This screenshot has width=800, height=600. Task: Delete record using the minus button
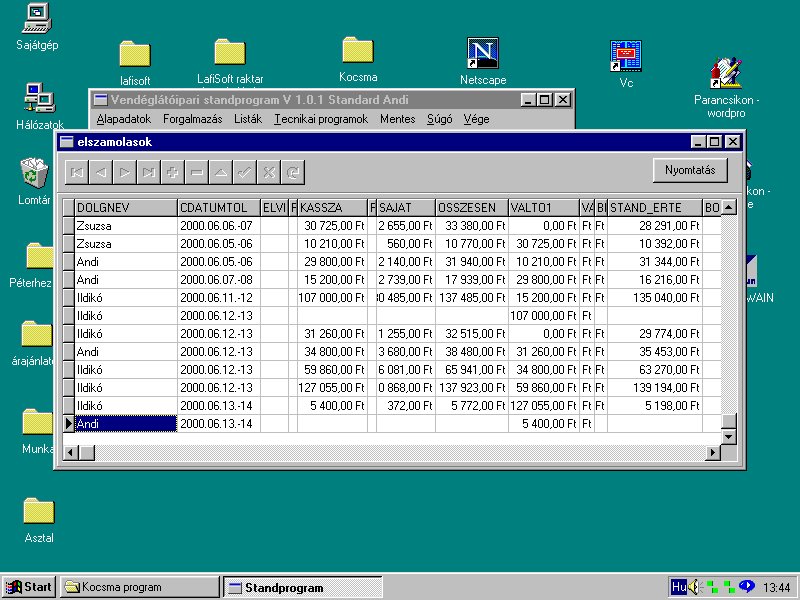(x=197, y=172)
